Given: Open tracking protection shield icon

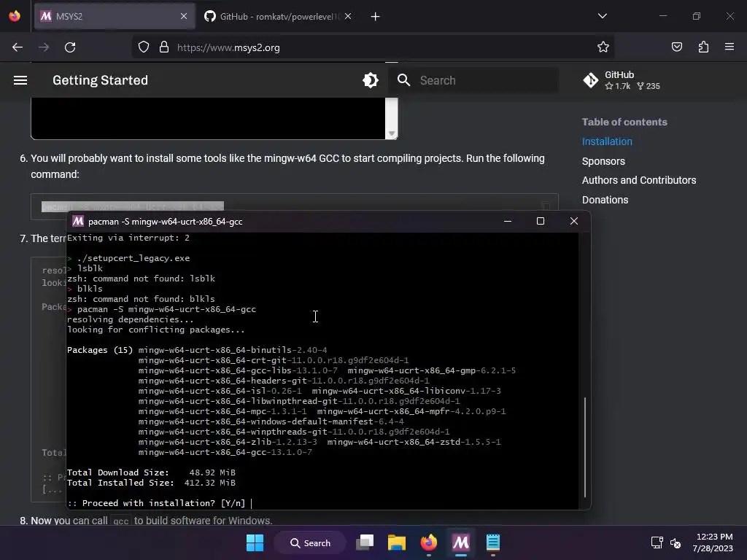Looking at the screenshot, I should tap(144, 47).
